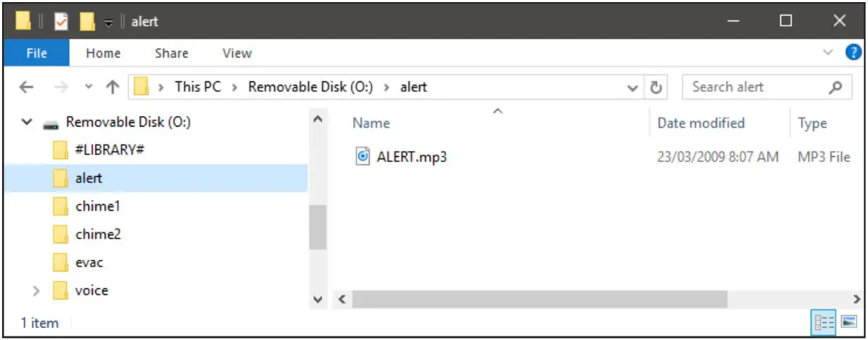Select the ALERT.mp3 file
Viewport: 868px width, 340px height.
[411, 157]
